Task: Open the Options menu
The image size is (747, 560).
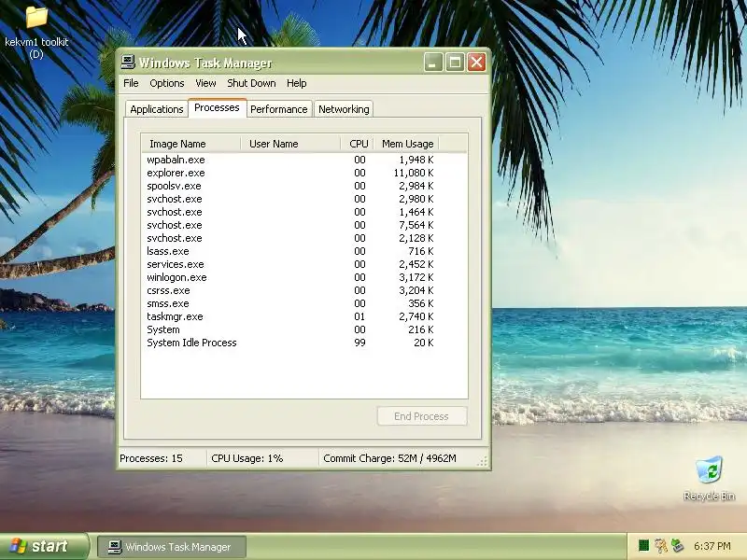Action: pyautogui.click(x=167, y=83)
